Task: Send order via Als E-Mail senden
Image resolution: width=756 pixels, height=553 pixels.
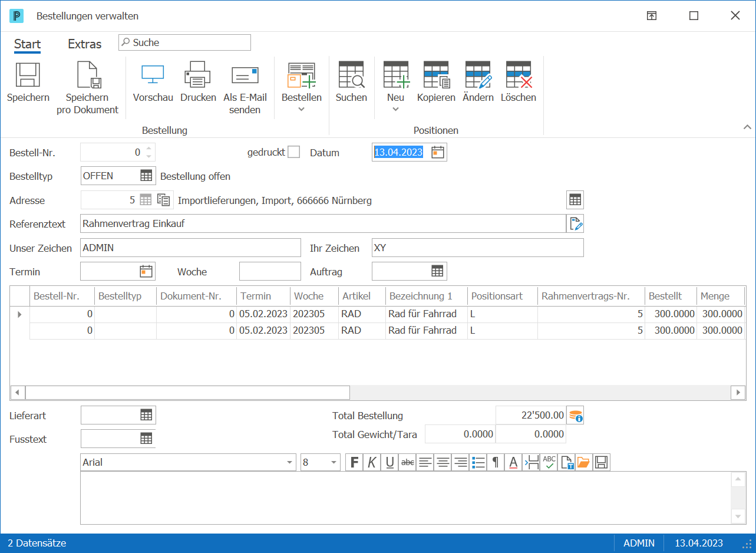Action: [245, 75]
